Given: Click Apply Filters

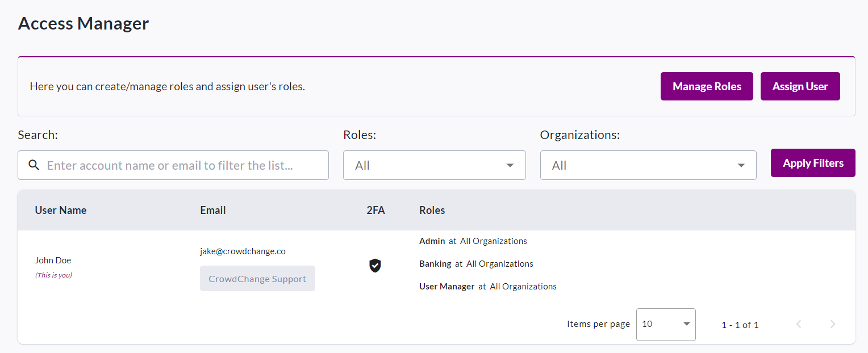Looking at the screenshot, I should [x=812, y=163].
